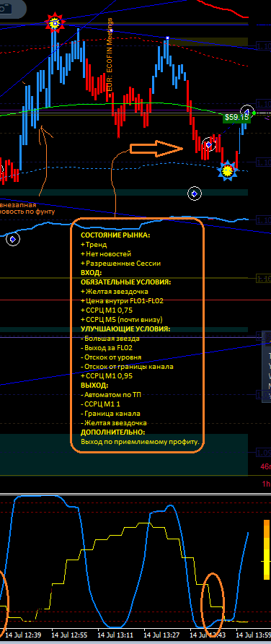Click the white square trendline anchor point
Image resolution: width=271 pixels, height=644 pixels.
click(167, 38)
